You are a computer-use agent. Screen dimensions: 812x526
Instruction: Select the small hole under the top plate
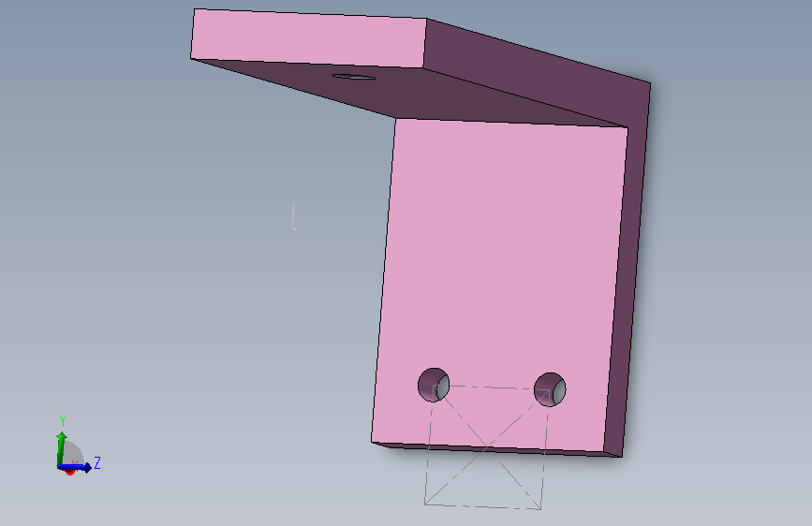[x=354, y=77]
